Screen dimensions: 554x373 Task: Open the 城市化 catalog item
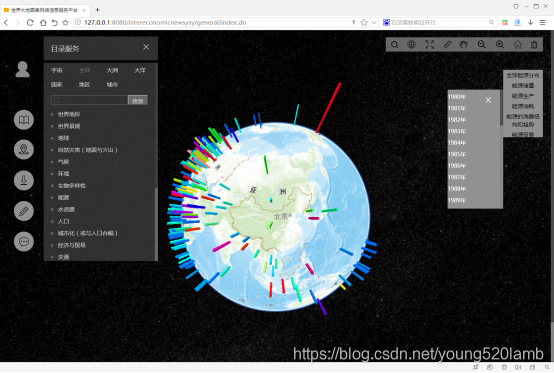point(87,233)
